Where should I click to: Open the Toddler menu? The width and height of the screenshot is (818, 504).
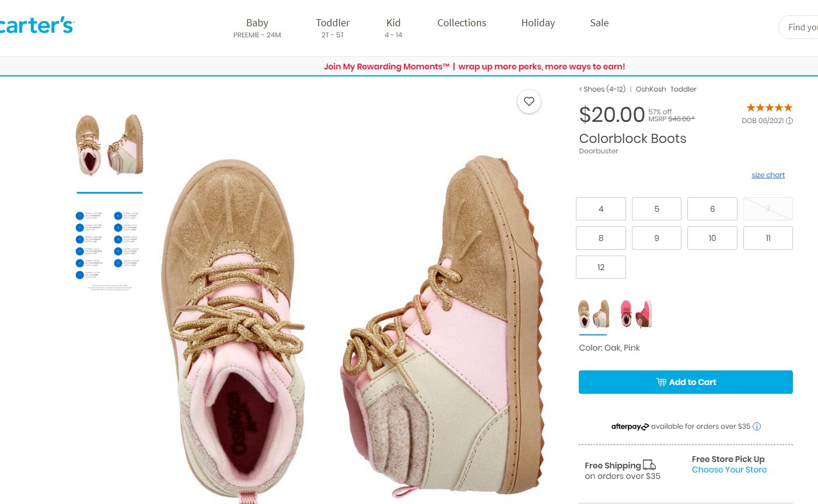333,27
